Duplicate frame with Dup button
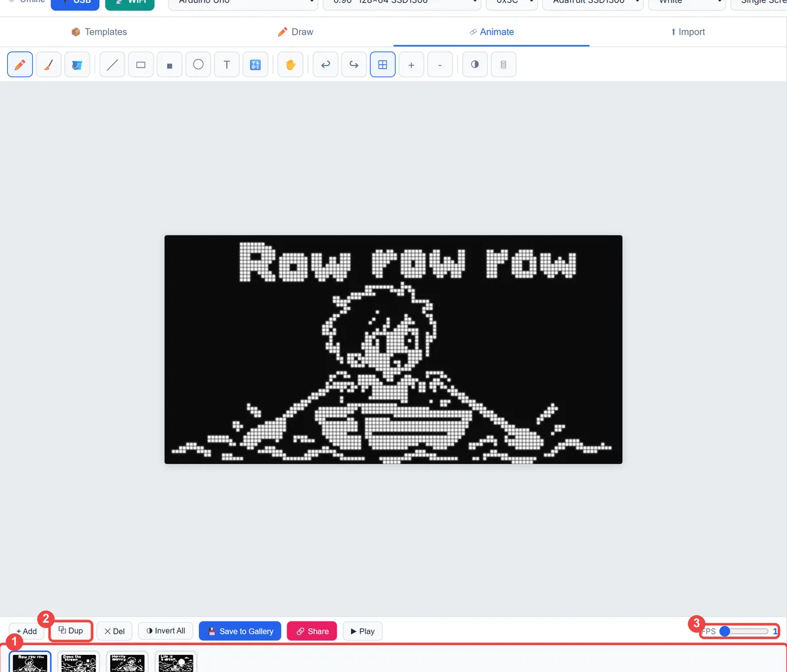The height and width of the screenshot is (672, 787). [71, 631]
